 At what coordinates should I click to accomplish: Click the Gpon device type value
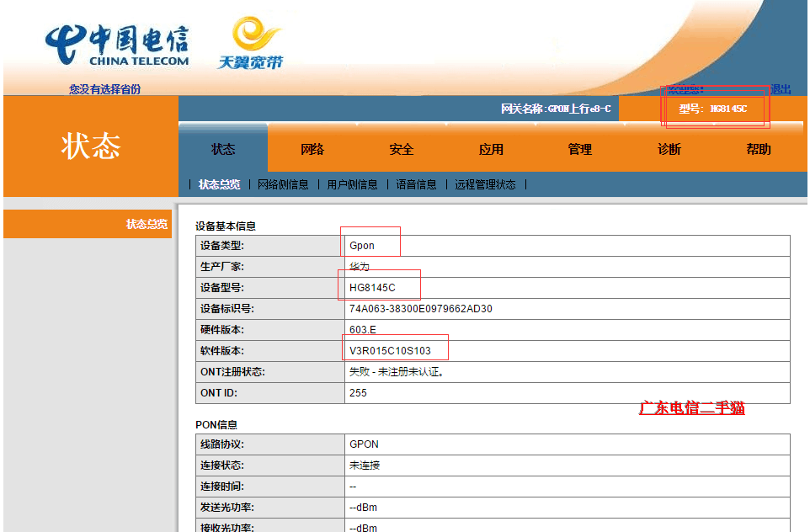click(x=361, y=245)
